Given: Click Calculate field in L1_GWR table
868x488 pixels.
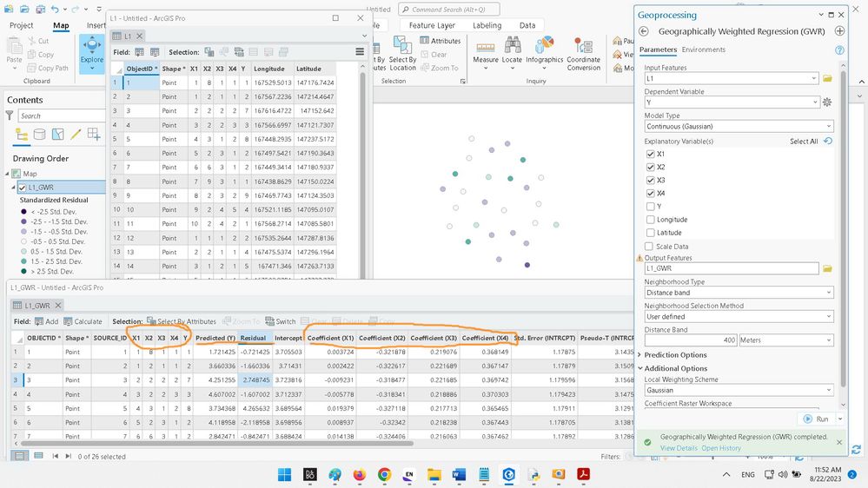Looking at the screenshot, I should click(83, 321).
